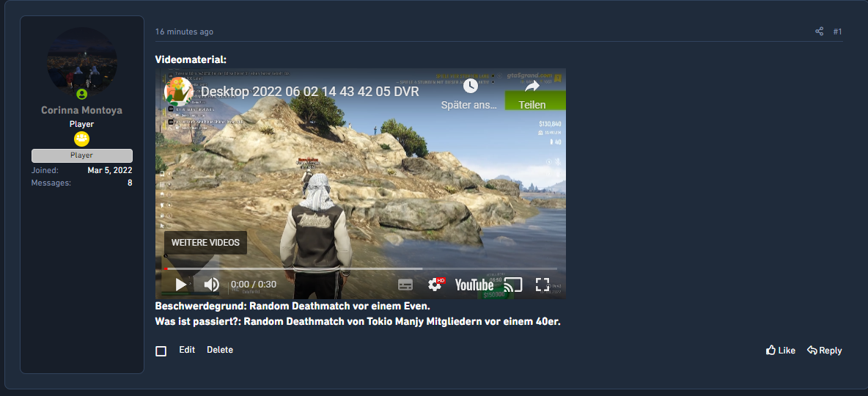Edit this post
Image resolution: width=868 pixels, height=396 pixels.
point(187,350)
